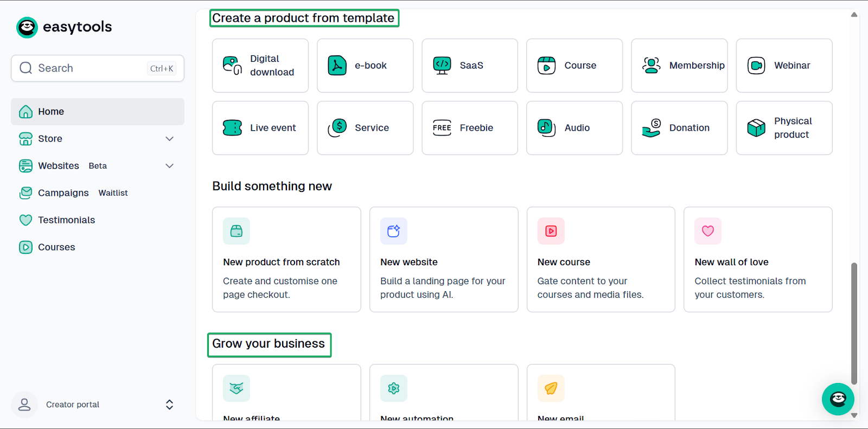The height and width of the screenshot is (429, 868).
Task: Click the magnifier icon in the search box
Action: pyautogui.click(x=25, y=68)
